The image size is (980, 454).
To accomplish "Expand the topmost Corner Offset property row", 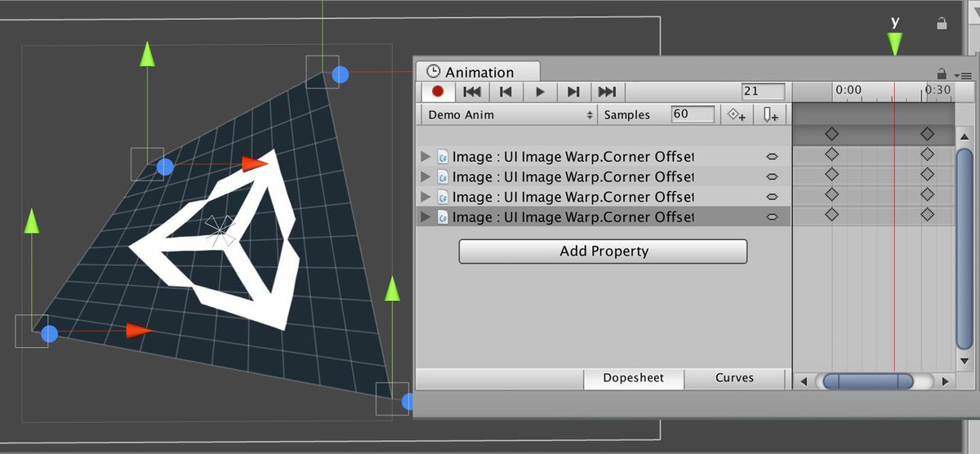I will coord(424,156).
